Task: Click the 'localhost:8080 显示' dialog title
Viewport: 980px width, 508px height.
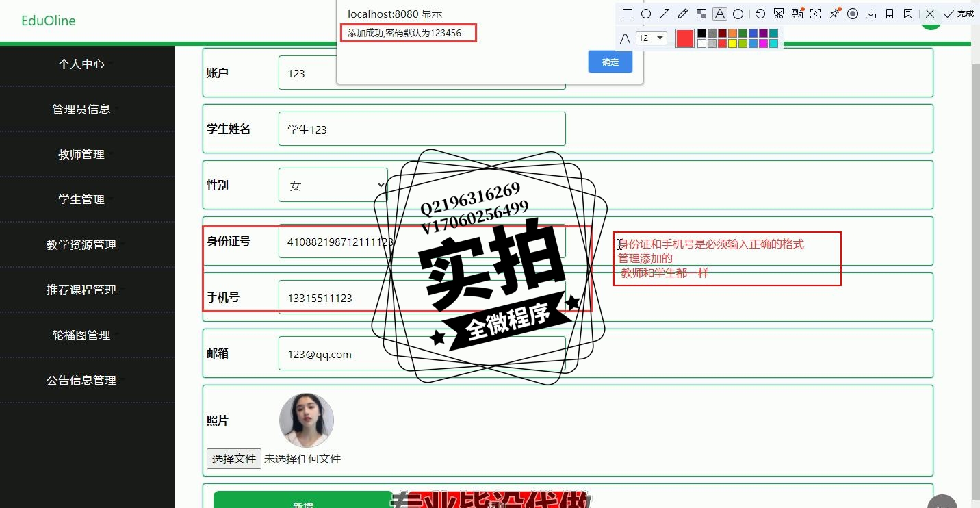Action: tap(395, 14)
